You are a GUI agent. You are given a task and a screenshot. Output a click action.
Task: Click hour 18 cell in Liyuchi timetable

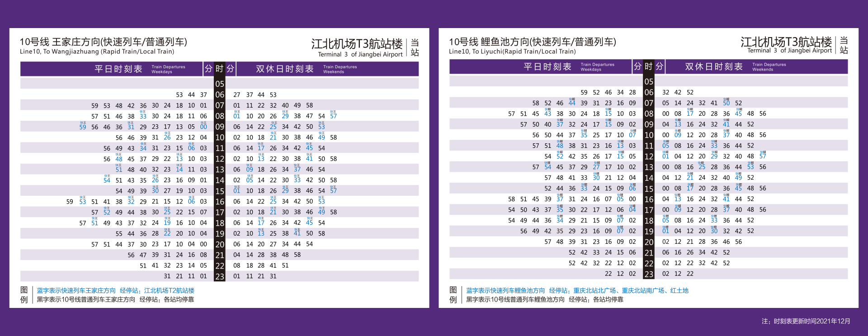pyautogui.click(x=649, y=221)
